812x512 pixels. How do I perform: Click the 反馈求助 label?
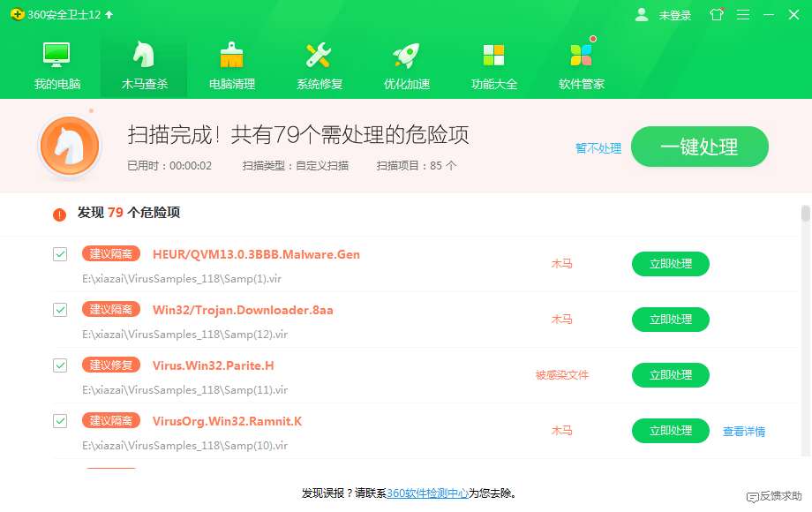tap(781, 496)
